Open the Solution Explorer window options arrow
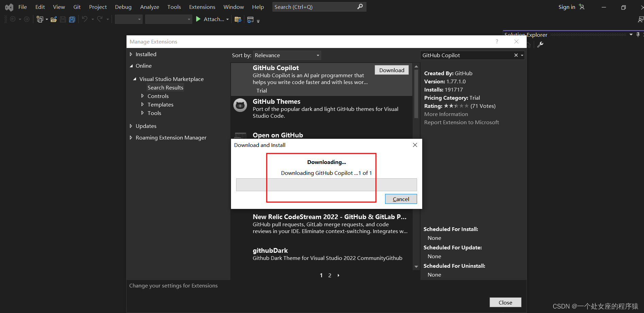This screenshot has height=313, width=644. 631,35
